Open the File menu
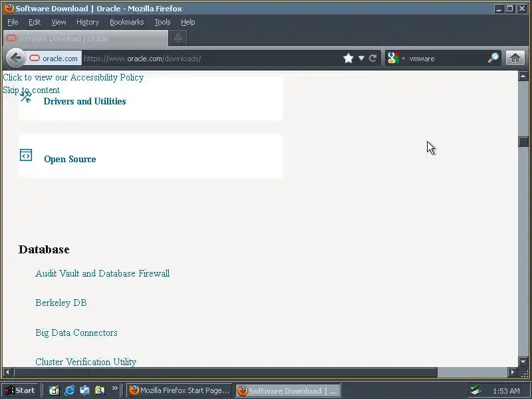This screenshot has width=532, height=399. (13, 22)
